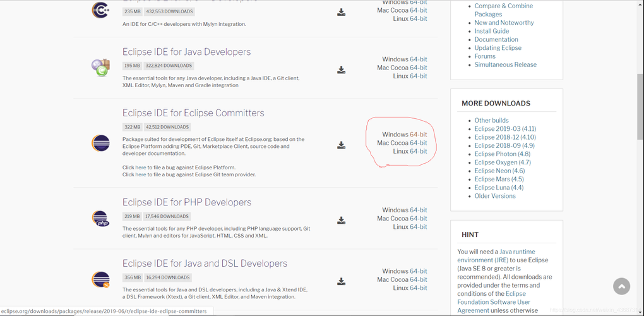Click the MORE DOWNLOADS heading
Screen dimensions: 644x316
pos(496,104)
